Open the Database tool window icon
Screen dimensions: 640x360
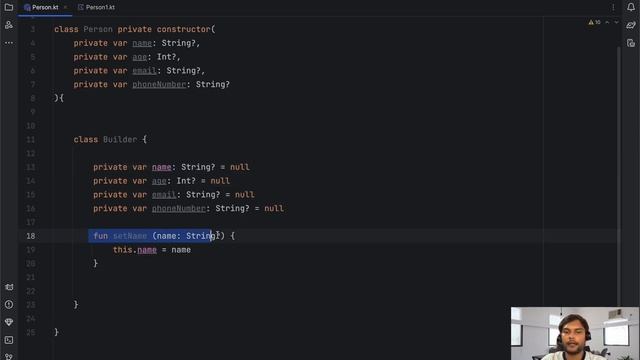click(631, 43)
